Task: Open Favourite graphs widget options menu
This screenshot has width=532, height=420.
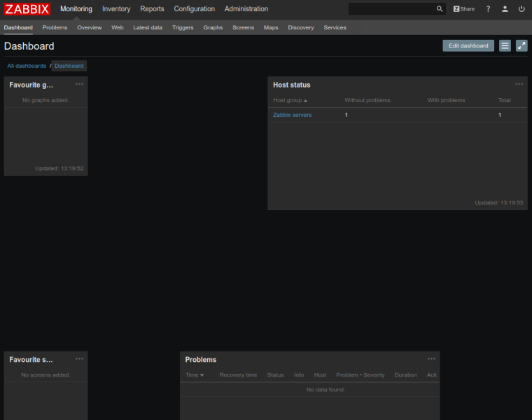Action: click(79, 84)
